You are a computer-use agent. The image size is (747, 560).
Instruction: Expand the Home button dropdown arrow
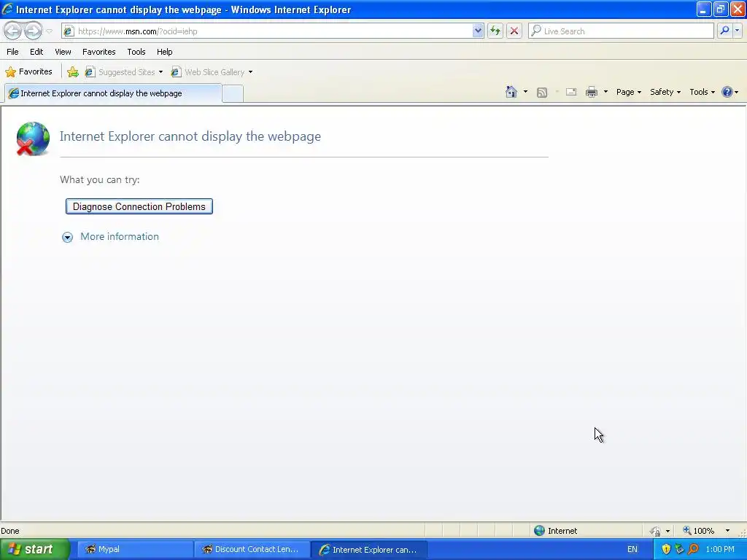(x=525, y=92)
